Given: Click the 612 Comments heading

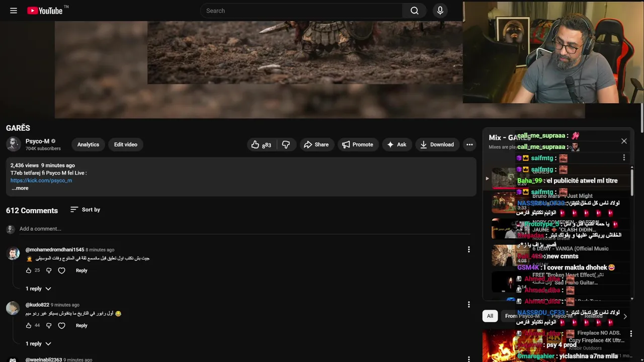Looking at the screenshot, I should tap(32, 211).
